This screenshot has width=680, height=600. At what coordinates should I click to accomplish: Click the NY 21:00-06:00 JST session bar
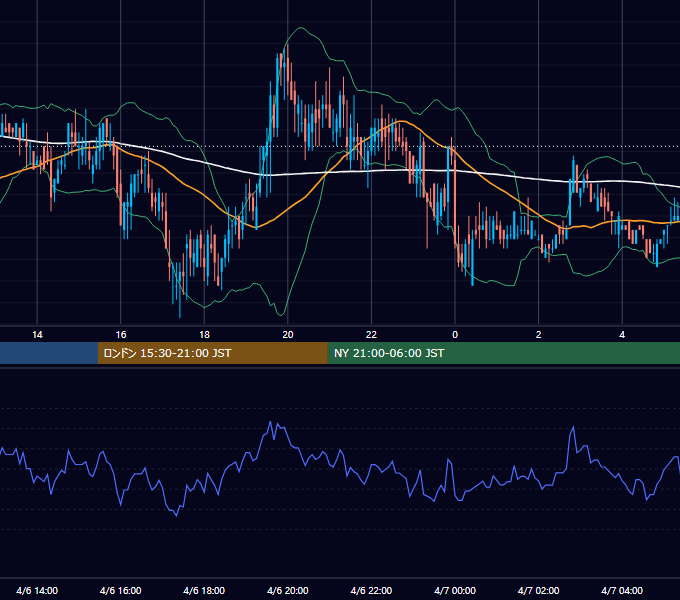503,353
